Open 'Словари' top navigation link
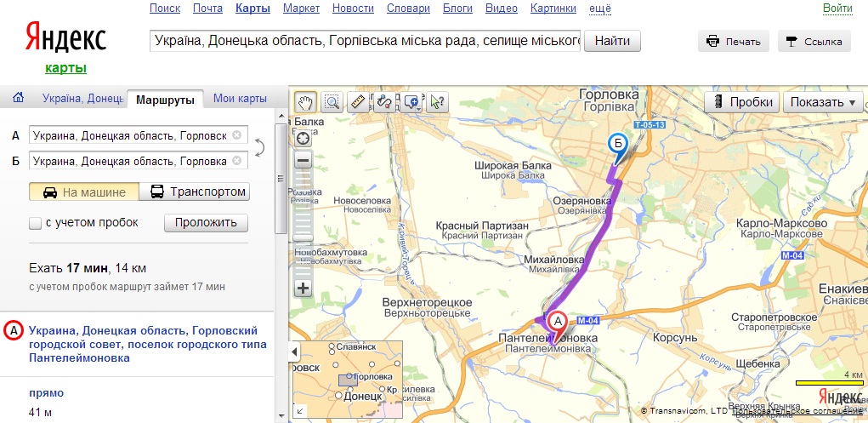The width and height of the screenshot is (868, 423). pyautogui.click(x=409, y=9)
